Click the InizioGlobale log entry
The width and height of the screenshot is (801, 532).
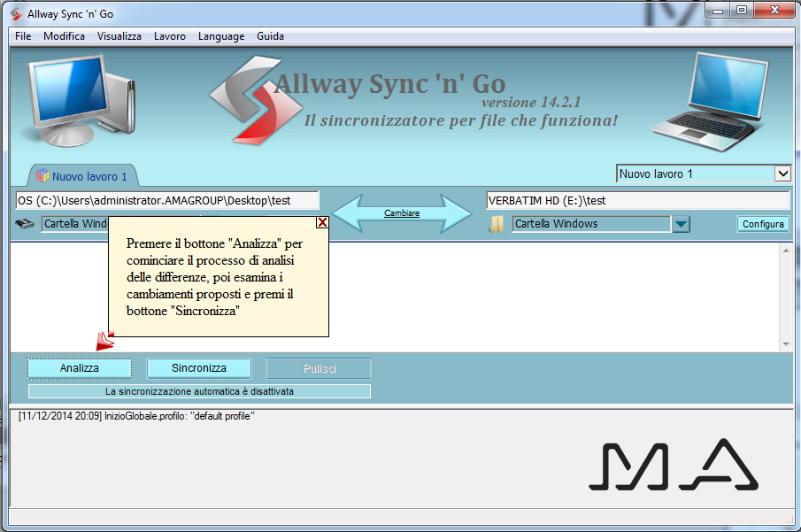(136, 416)
